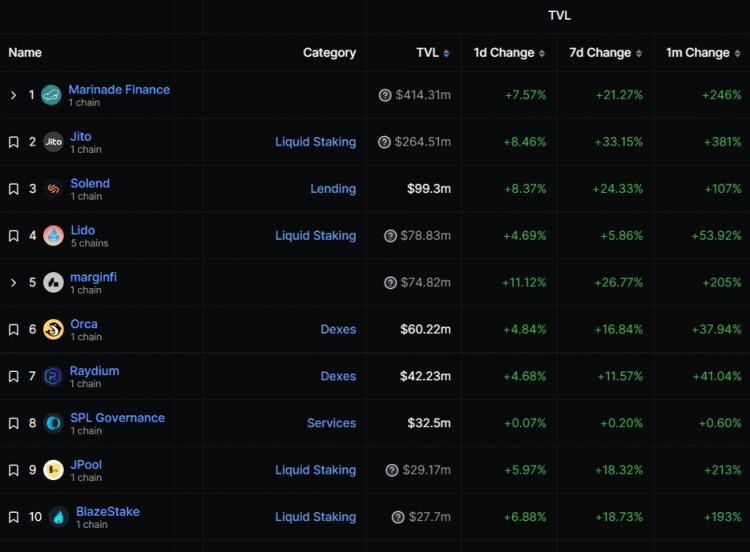The image size is (750, 552).
Task: Click the question mark icon beside $264.51m
Action: pos(384,142)
